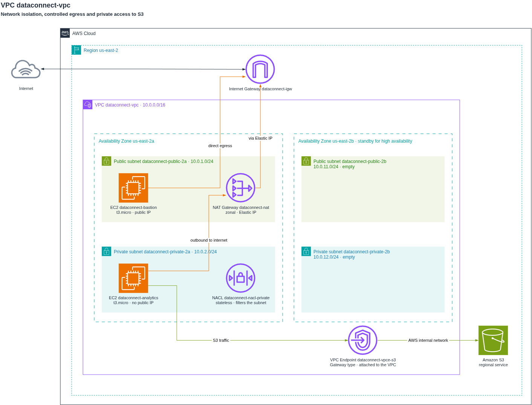Select the Amazon S3 bucket icon
Image resolution: width=532 pixels, height=405 pixels.
(x=493, y=340)
